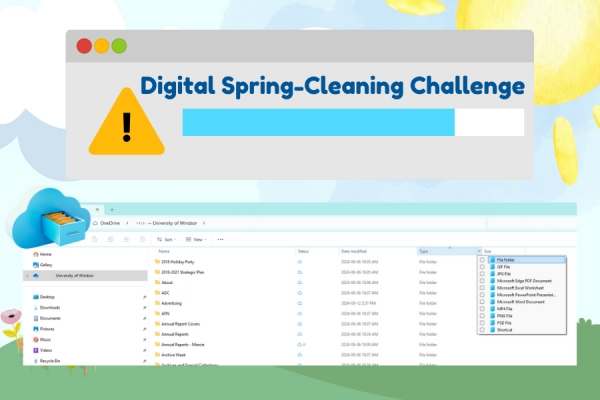Select University of Windsor in navigation tree
This screenshot has width=600, height=400.
[74, 274]
